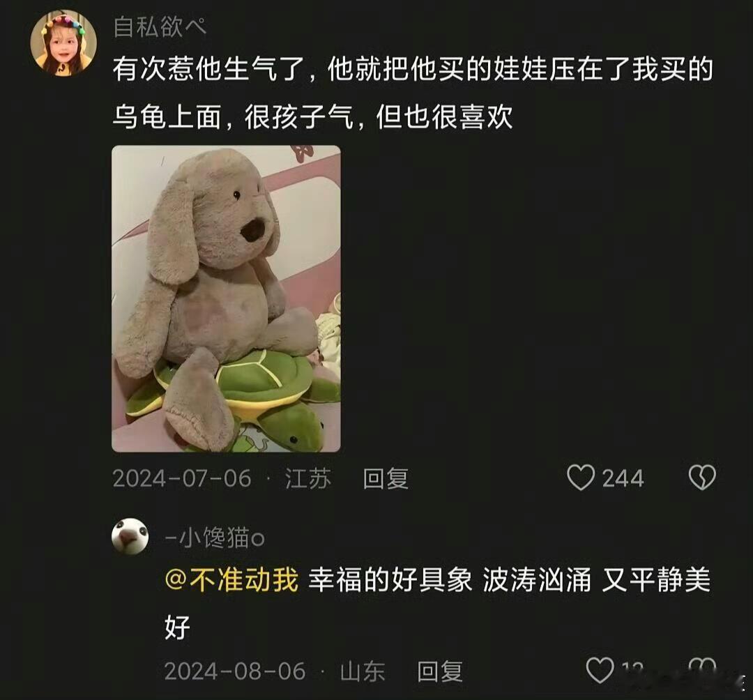Tap the username 自私欲ぺ
753x700 pixels.
pos(160,27)
